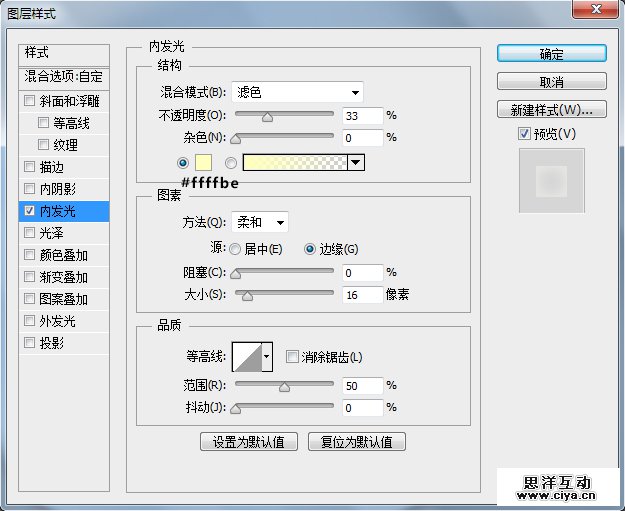Image resolution: width=625 pixels, height=511 pixels.
Task: Click the 不透明度 slider handle
Action: point(267,117)
